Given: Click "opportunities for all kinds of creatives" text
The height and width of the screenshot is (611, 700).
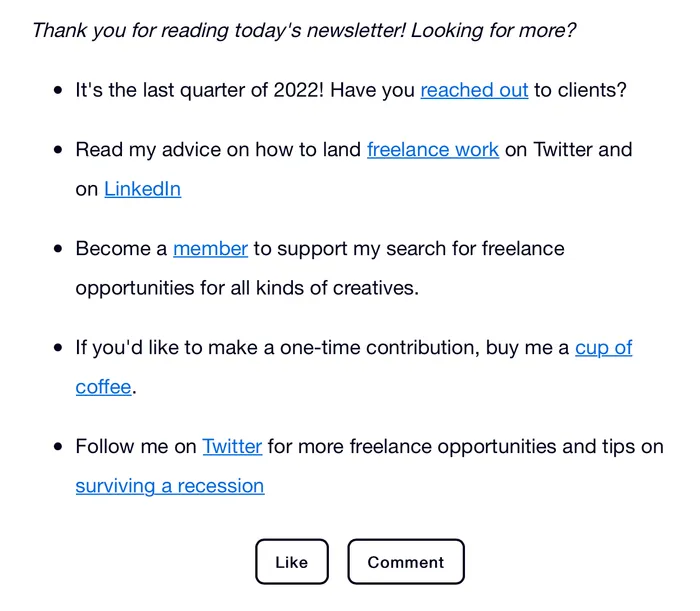Looking at the screenshot, I should [246, 288].
